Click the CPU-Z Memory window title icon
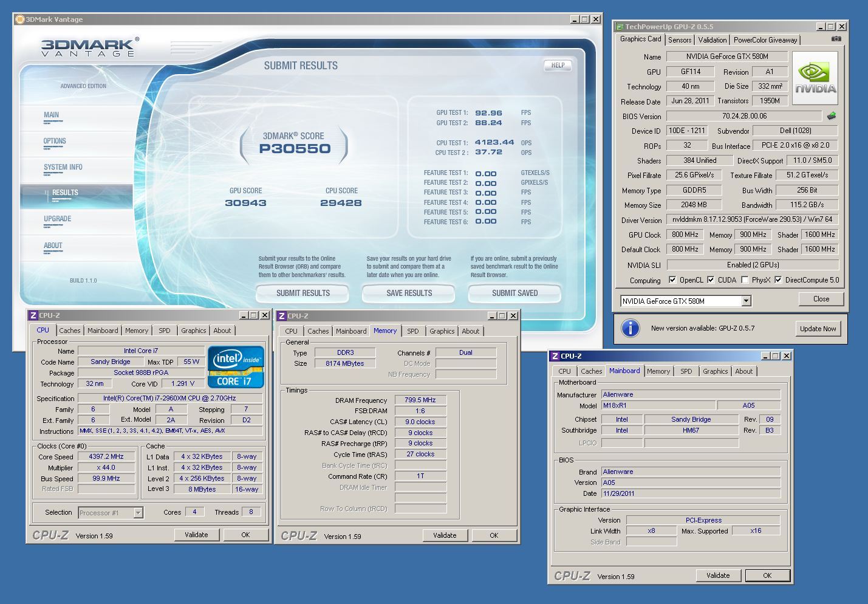Image resolution: width=868 pixels, height=604 pixels. pyautogui.click(x=282, y=316)
